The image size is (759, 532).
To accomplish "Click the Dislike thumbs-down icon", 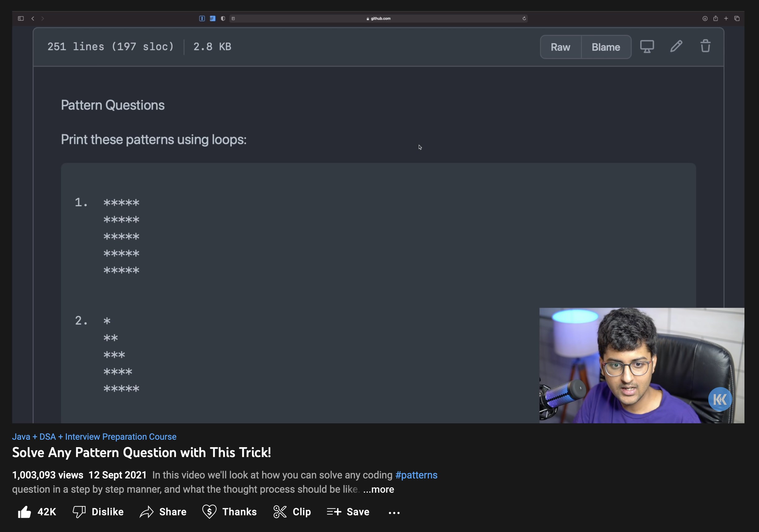I will pyautogui.click(x=79, y=512).
